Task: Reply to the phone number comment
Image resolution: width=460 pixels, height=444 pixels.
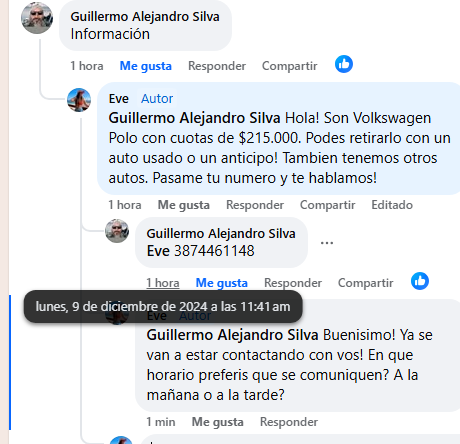Action: 293,283
